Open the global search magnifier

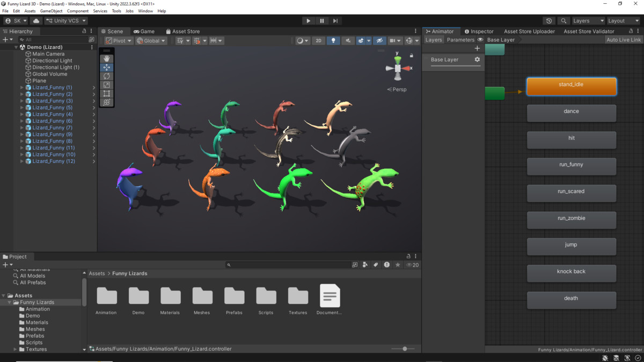click(x=563, y=21)
